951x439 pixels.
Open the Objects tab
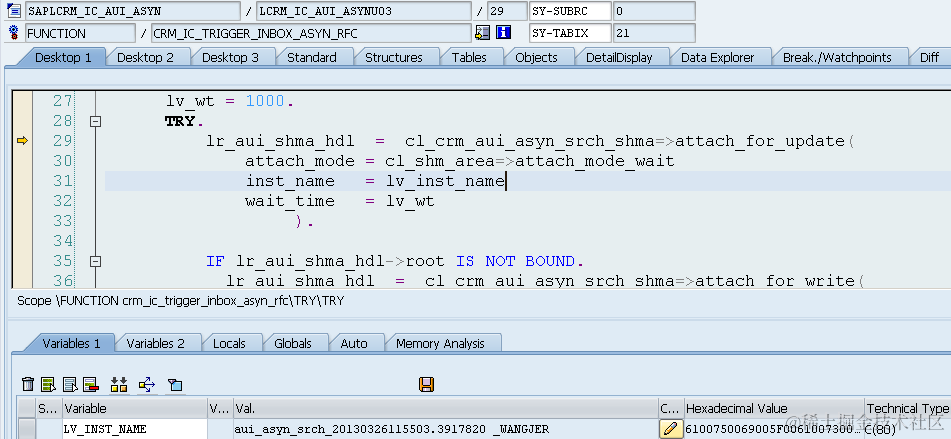(536, 58)
